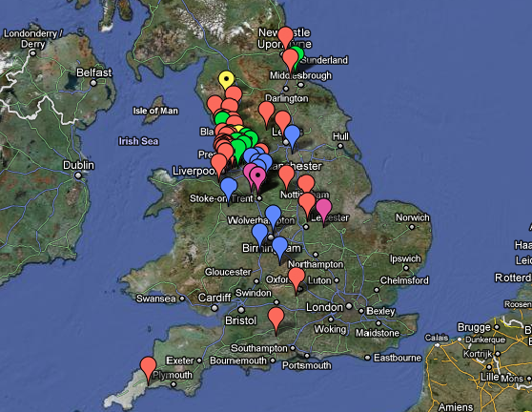
Task: Select the Gloucester label
Action: (228, 272)
